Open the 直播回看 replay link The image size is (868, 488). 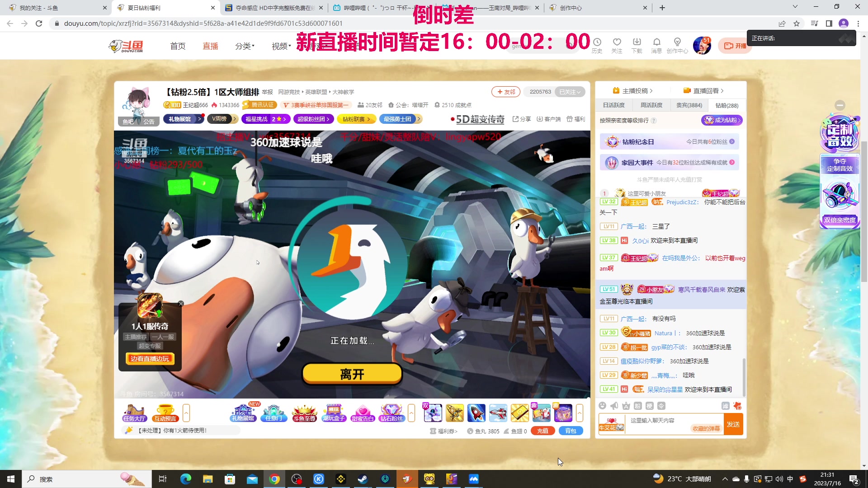pos(703,91)
